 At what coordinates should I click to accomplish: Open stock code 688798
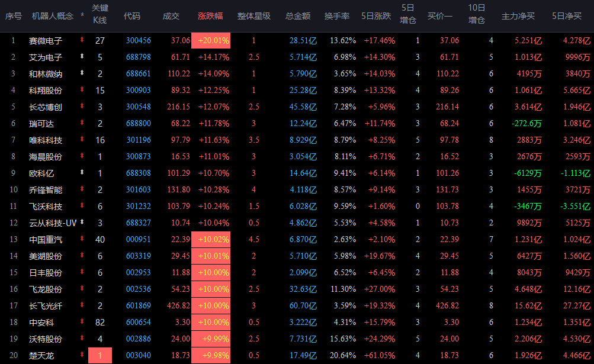pyautogui.click(x=138, y=57)
